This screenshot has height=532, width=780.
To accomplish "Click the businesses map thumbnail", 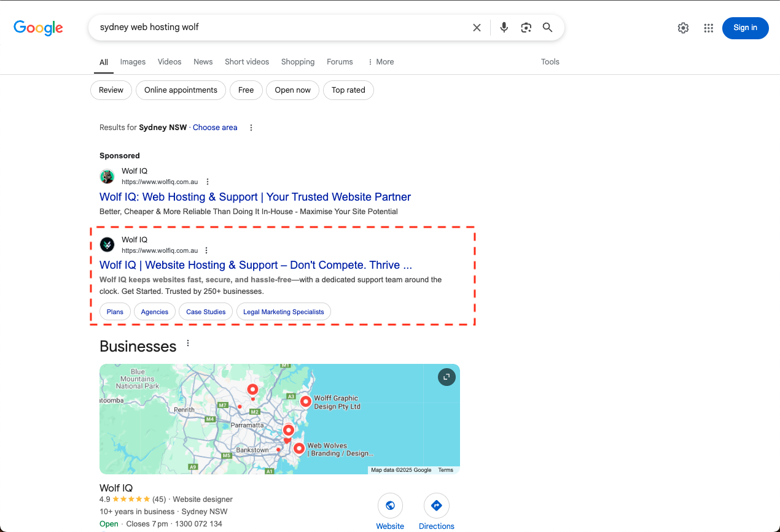I will coord(279,419).
